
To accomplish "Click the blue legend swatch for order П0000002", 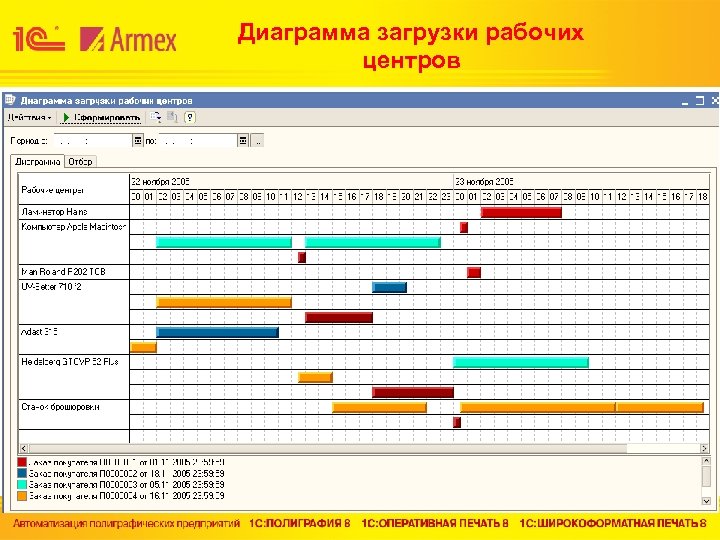I will point(22,473).
